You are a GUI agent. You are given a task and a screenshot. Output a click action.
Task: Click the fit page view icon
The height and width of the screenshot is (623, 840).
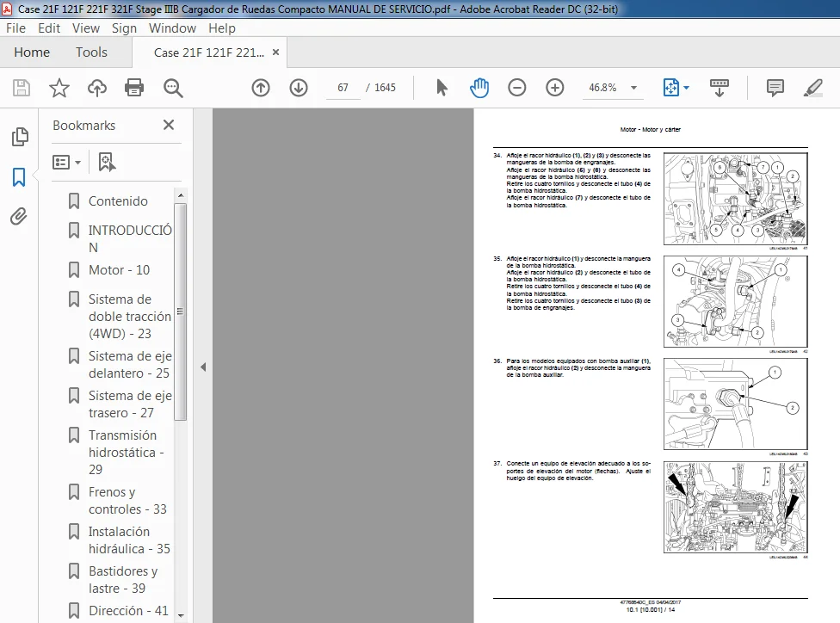point(671,87)
